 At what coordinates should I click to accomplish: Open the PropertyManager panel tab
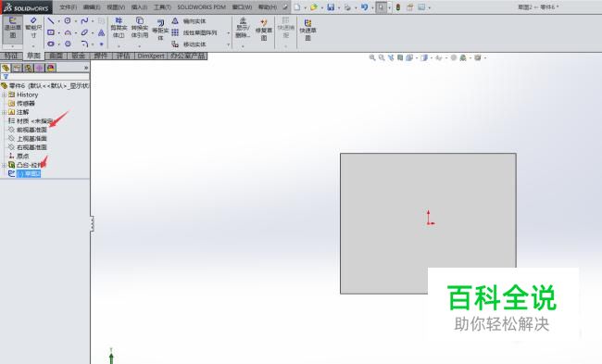[17, 68]
